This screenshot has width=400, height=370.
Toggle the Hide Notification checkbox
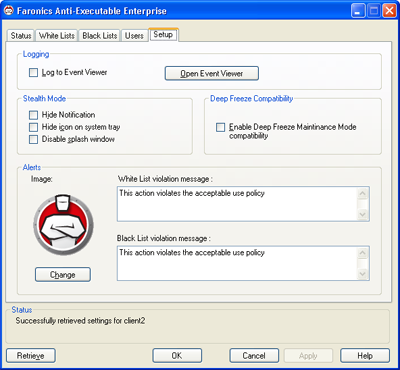tap(33, 115)
